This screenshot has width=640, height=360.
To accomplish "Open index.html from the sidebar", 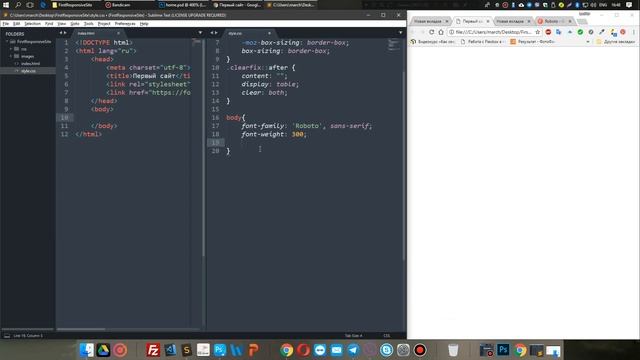I will (x=30, y=64).
